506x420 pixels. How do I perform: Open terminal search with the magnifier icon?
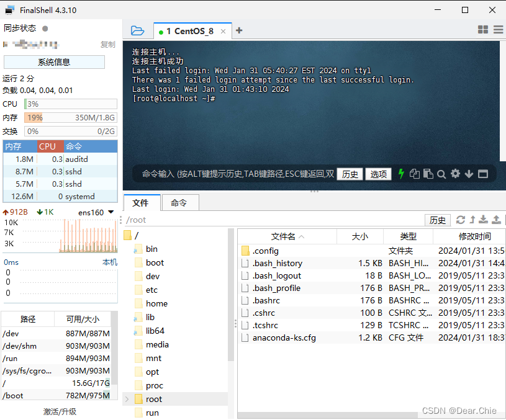pyautogui.click(x=441, y=174)
